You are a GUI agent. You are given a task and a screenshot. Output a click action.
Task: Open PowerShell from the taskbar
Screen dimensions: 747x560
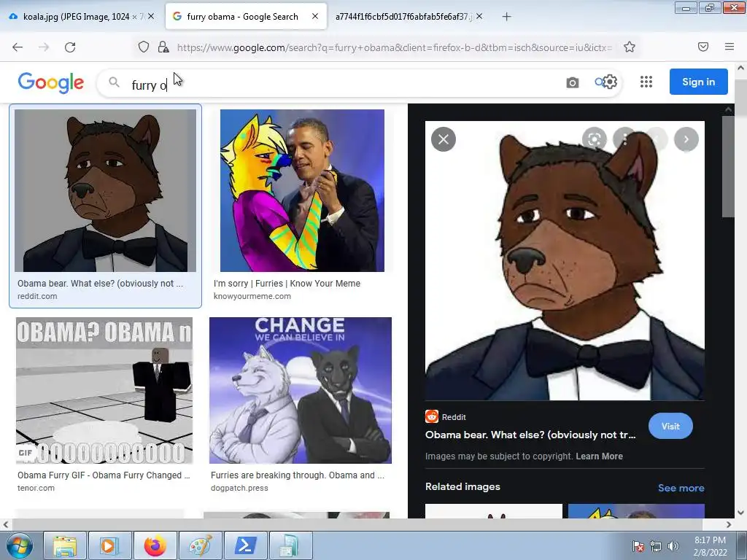tap(245, 545)
